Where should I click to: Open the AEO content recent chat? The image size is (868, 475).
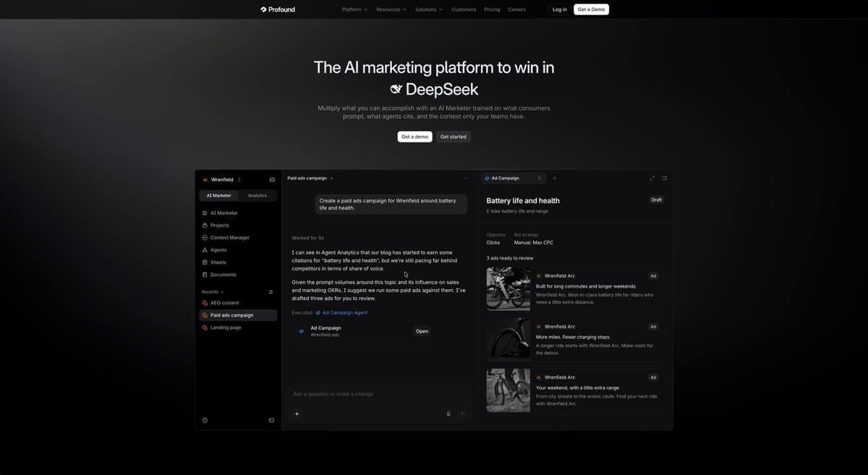coord(238,303)
